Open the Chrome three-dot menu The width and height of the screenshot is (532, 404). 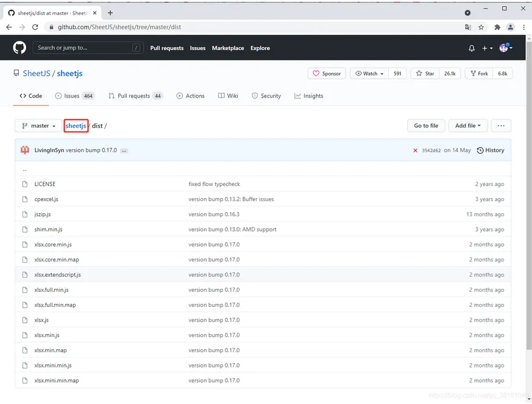(523, 27)
